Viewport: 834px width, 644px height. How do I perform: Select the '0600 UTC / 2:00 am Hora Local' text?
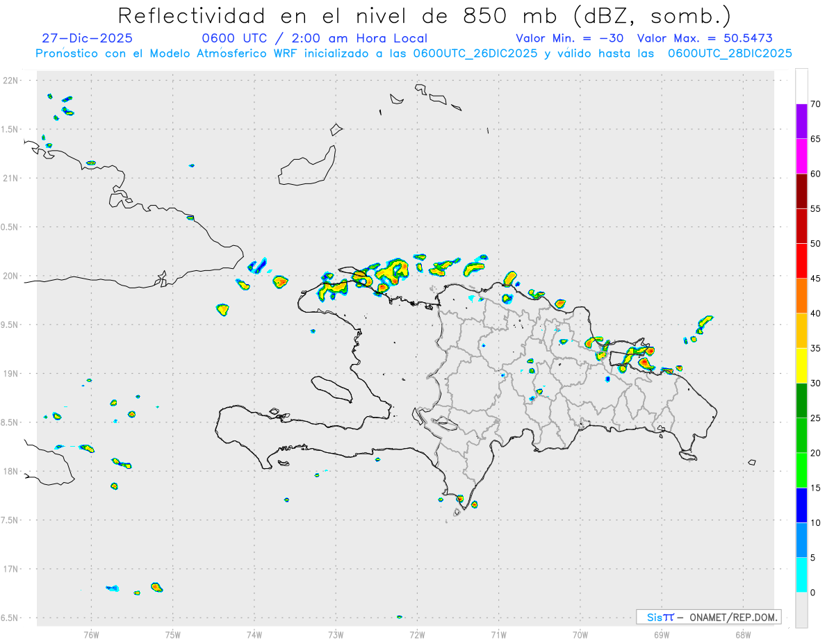coord(314,38)
